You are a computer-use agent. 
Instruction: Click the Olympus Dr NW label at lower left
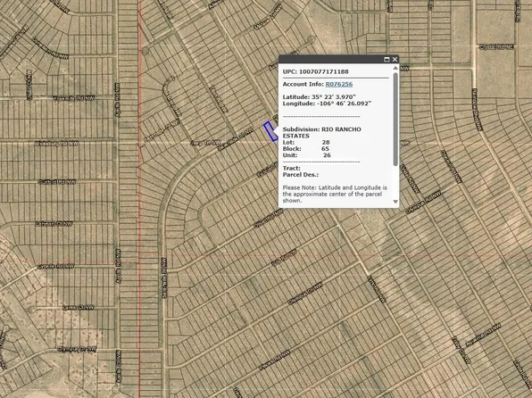click(77, 349)
